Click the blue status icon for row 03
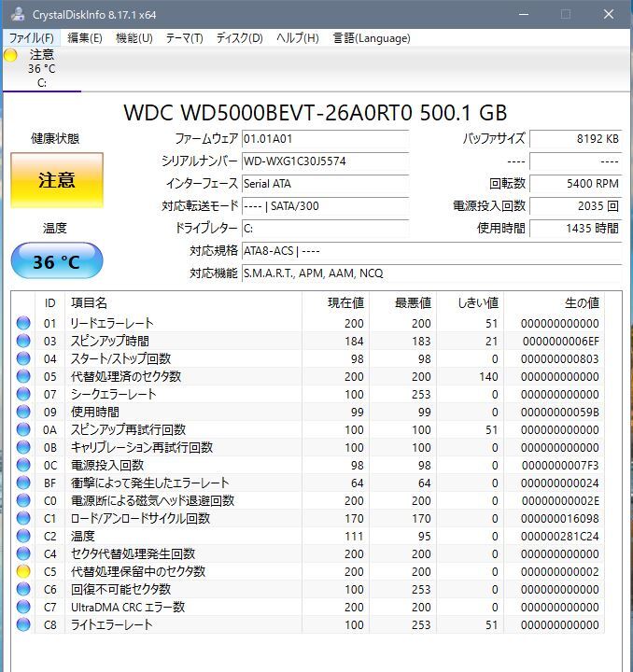 tap(23, 341)
